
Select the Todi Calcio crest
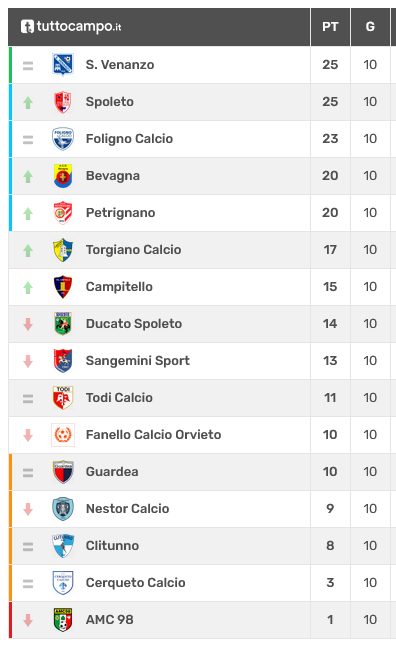[x=63, y=397]
